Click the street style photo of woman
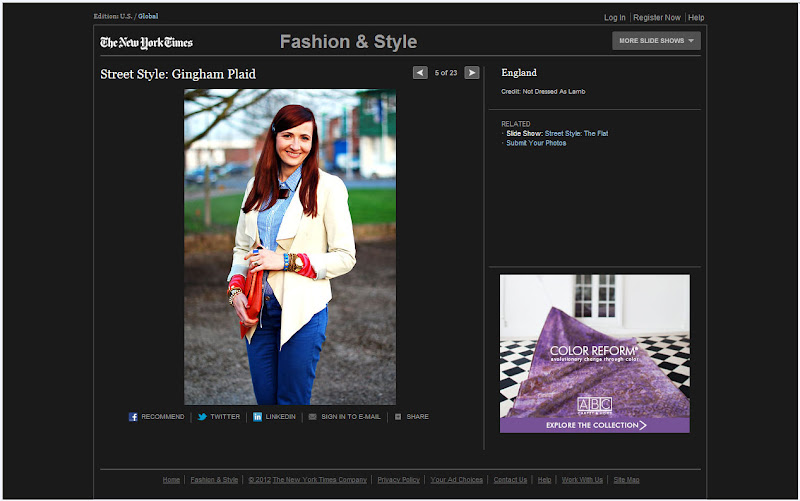This screenshot has width=800, height=501. [290, 247]
